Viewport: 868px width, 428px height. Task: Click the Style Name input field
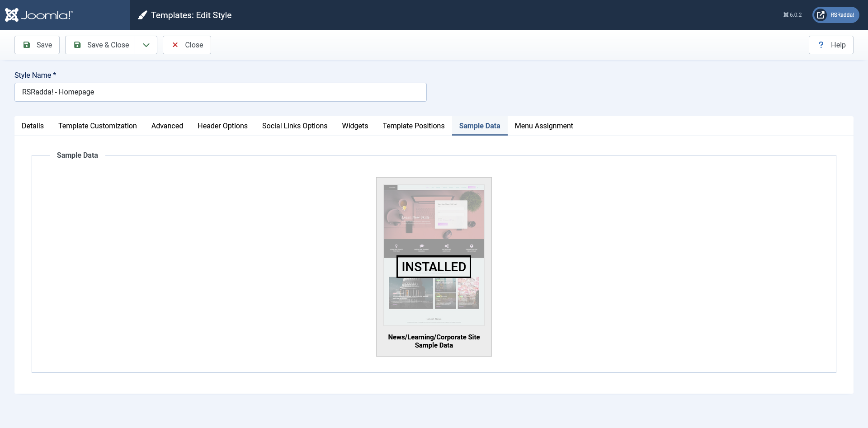tap(220, 92)
